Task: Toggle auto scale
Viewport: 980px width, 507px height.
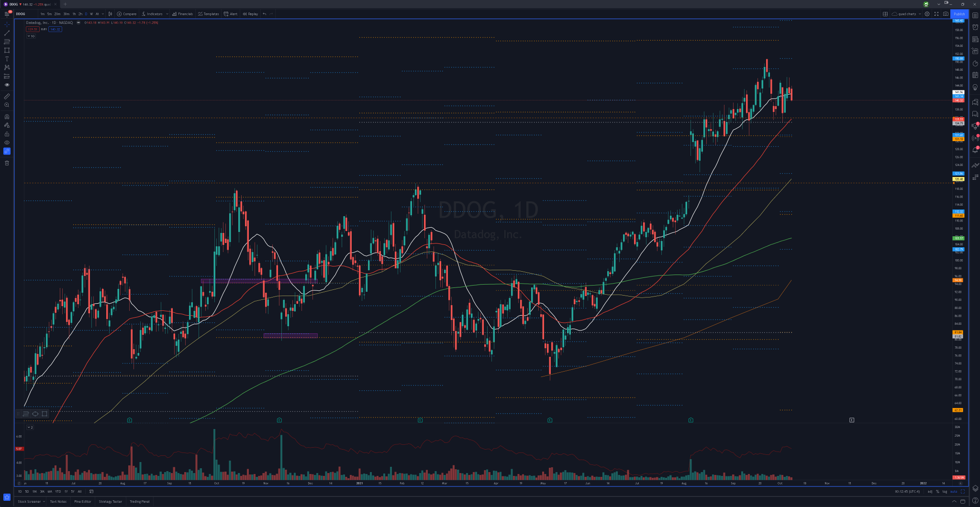Action: (953, 491)
